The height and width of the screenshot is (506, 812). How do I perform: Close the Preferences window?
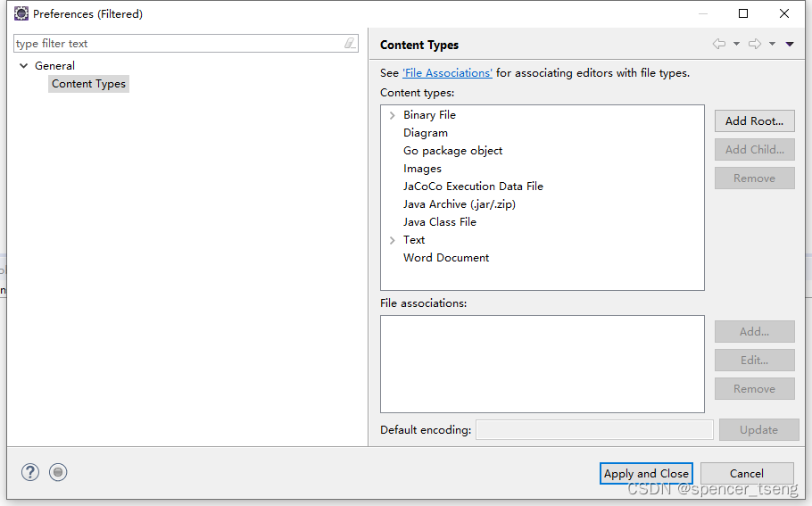coord(784,13)
